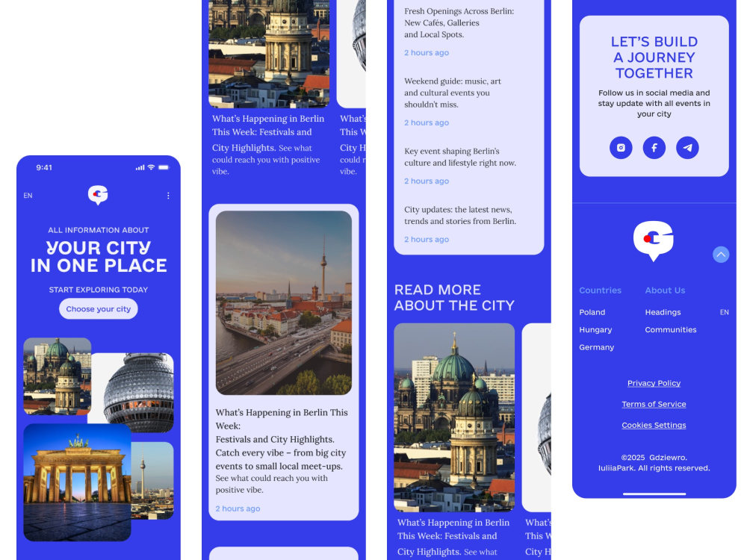Screen dimensions: 747x560
Task: Open the Weekend guide news item
Action: pyautogui.click(x=453, y=93)
